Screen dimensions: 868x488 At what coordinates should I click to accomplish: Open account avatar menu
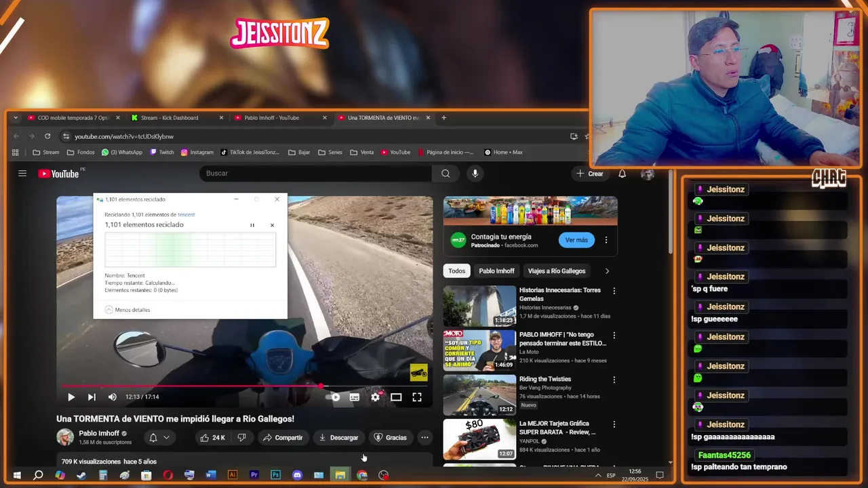pos(648,174)
